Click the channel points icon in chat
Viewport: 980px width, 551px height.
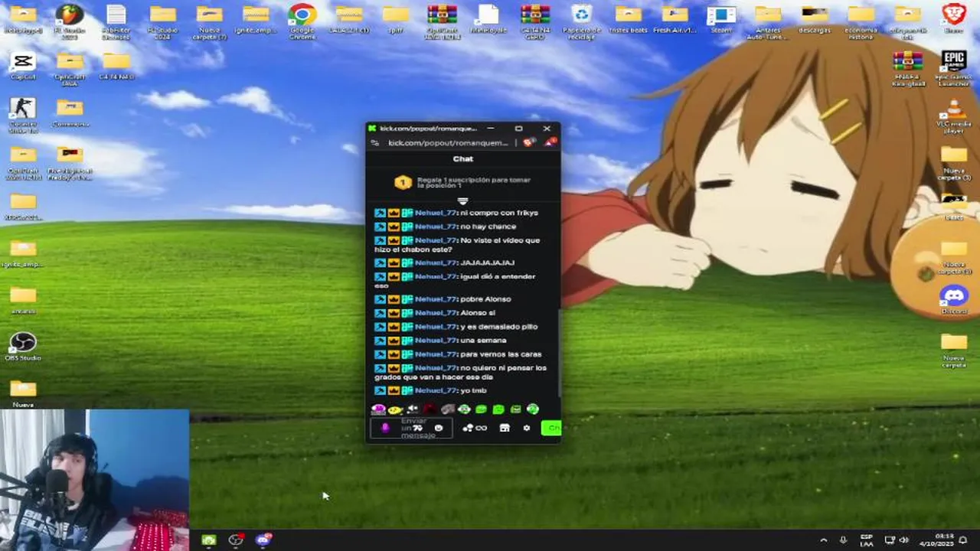click(x=474, y=428)
